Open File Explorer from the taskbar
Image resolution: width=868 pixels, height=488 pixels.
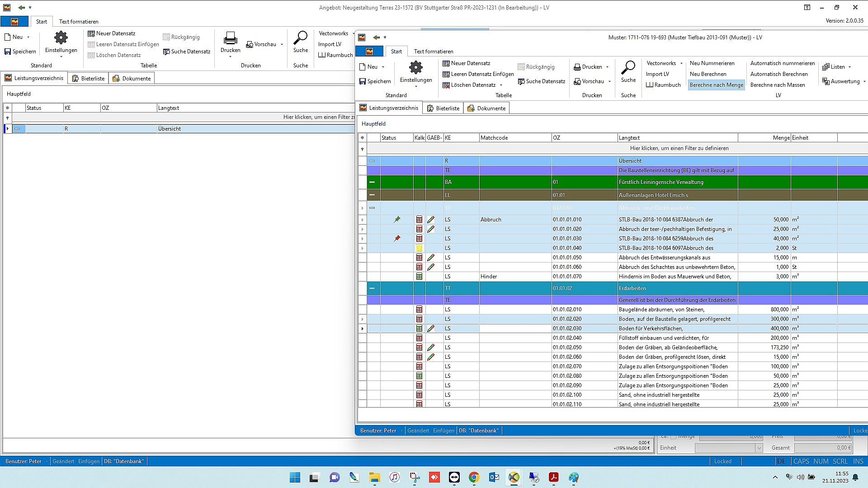pos(374,477)
